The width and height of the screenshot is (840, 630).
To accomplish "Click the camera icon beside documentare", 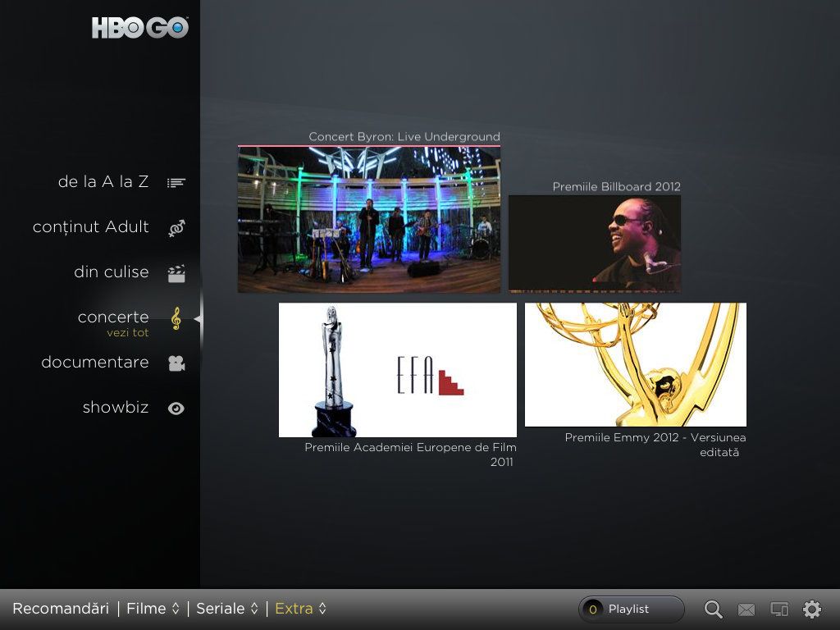I will [x=176, y=363].
